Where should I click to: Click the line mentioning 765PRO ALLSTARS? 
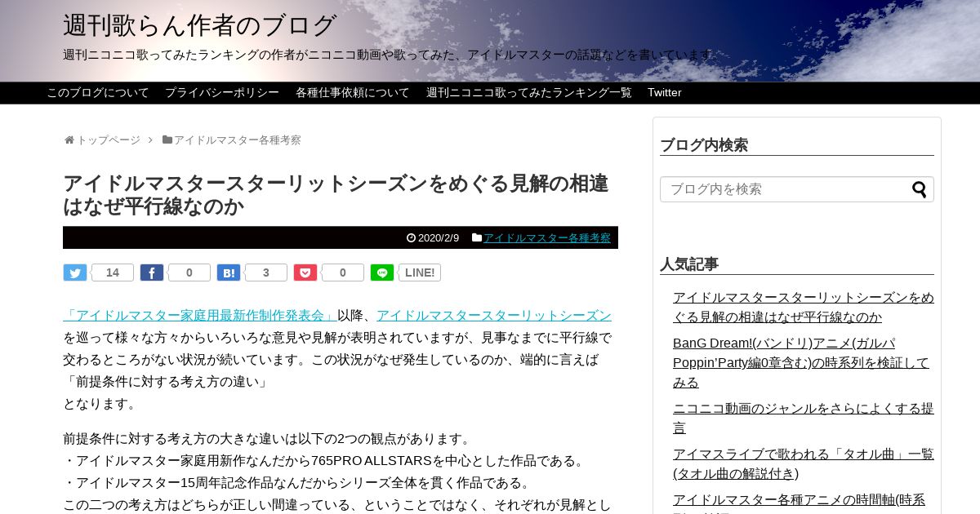[326, 461]
